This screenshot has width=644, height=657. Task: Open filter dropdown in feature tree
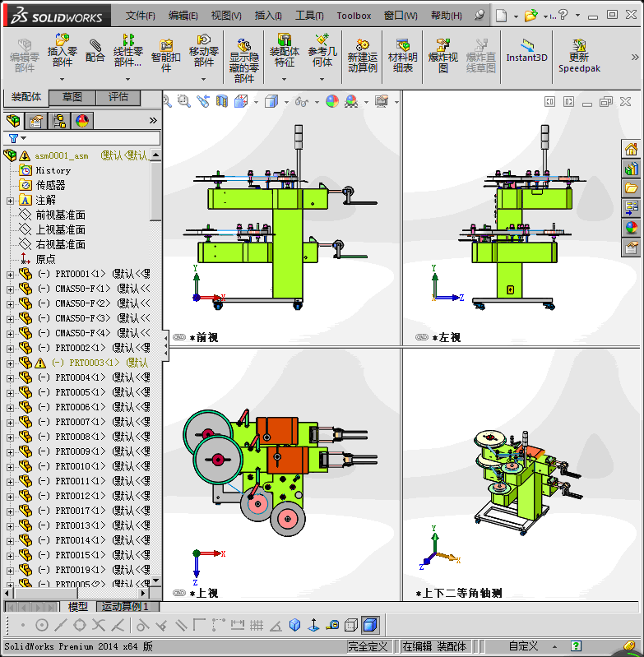tap(24, 138)
